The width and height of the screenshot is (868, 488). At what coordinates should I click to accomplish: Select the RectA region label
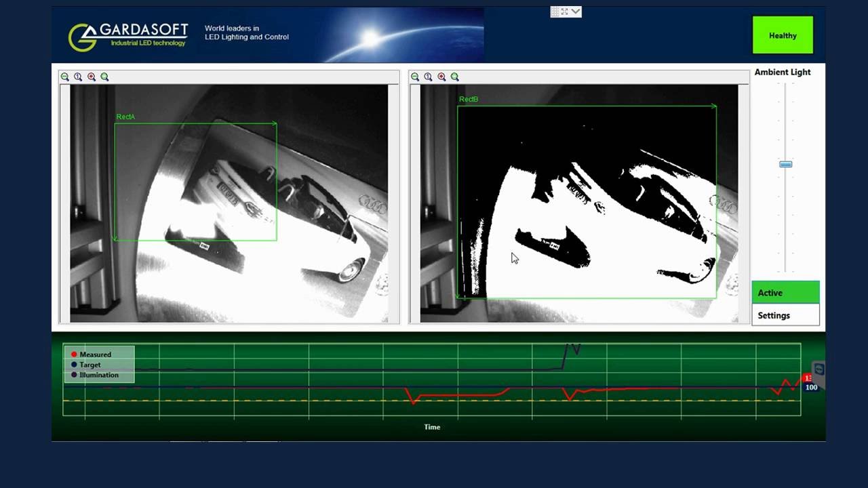point(125,117)
